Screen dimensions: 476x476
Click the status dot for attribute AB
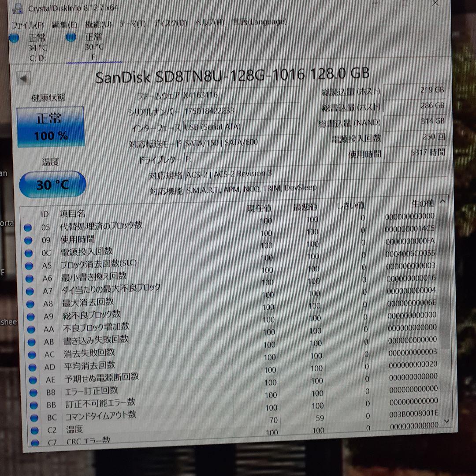(x=32, y=342)
